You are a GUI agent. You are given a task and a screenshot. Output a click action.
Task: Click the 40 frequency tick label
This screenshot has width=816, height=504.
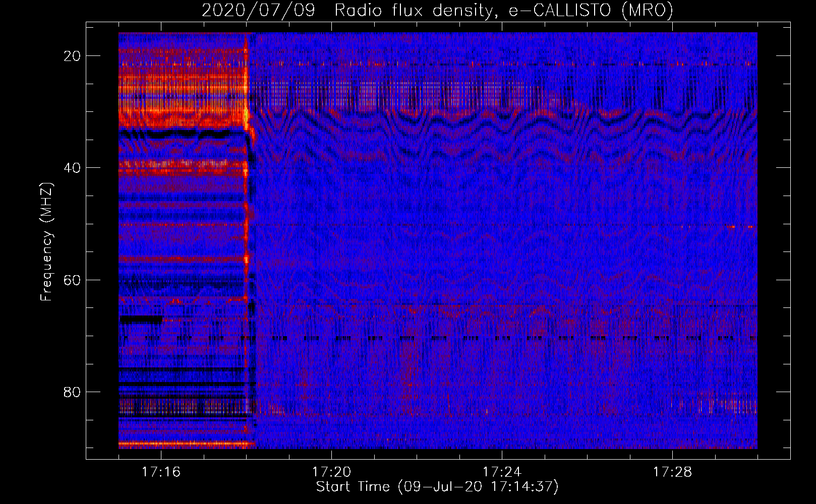[72, 168]
